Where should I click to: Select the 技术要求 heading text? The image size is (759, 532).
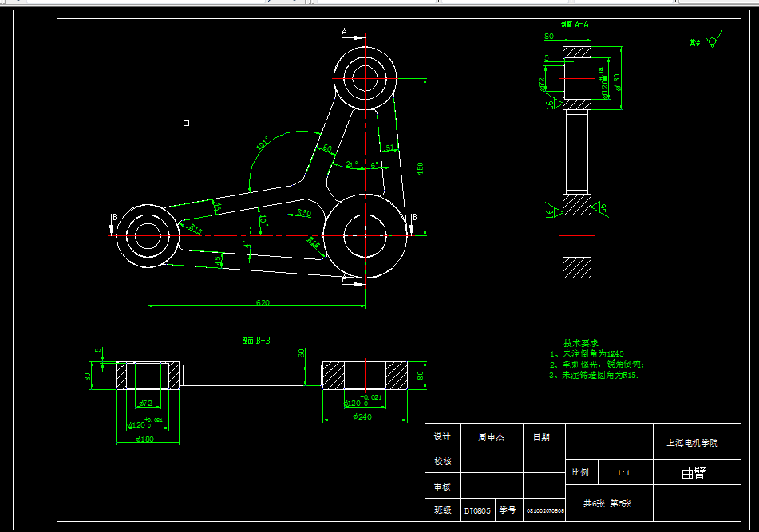(581, 343)
